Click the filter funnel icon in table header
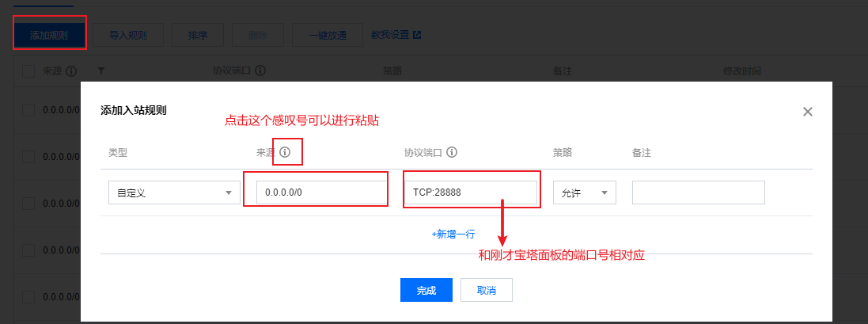Viewport: 868px width, 324px height. tap(100, 71)
